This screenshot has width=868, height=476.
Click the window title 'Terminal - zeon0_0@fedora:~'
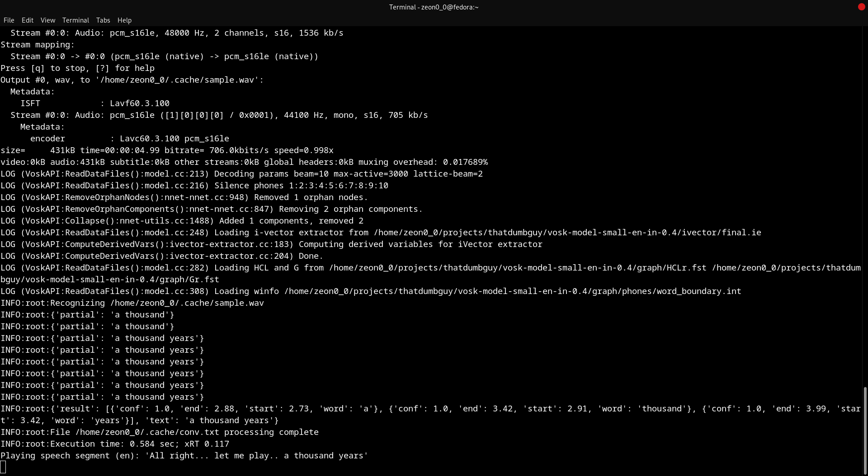pos(434,7)
